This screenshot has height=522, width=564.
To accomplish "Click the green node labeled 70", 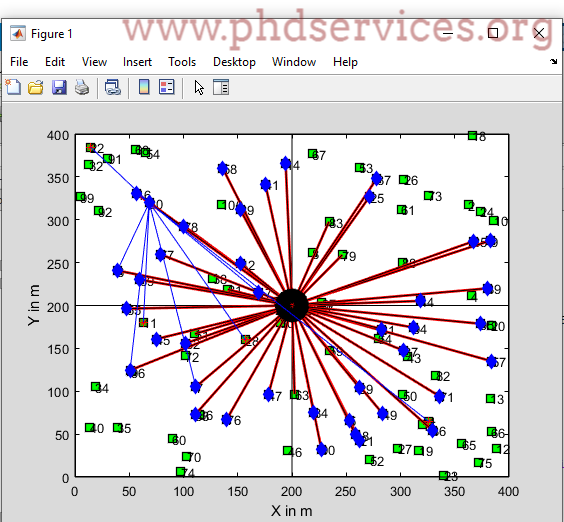I will [x=186, y=456].
